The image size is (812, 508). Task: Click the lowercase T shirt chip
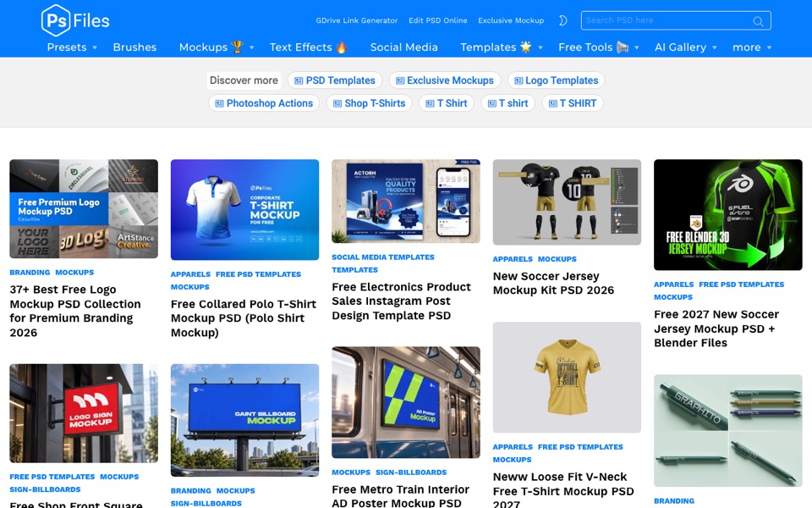point(508,103)
